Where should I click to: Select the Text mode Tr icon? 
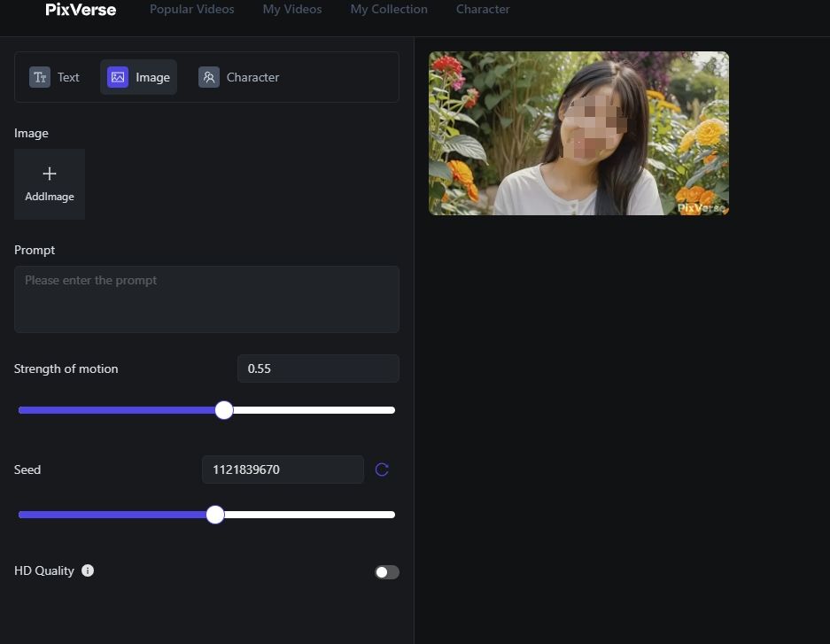coord(40,77)
